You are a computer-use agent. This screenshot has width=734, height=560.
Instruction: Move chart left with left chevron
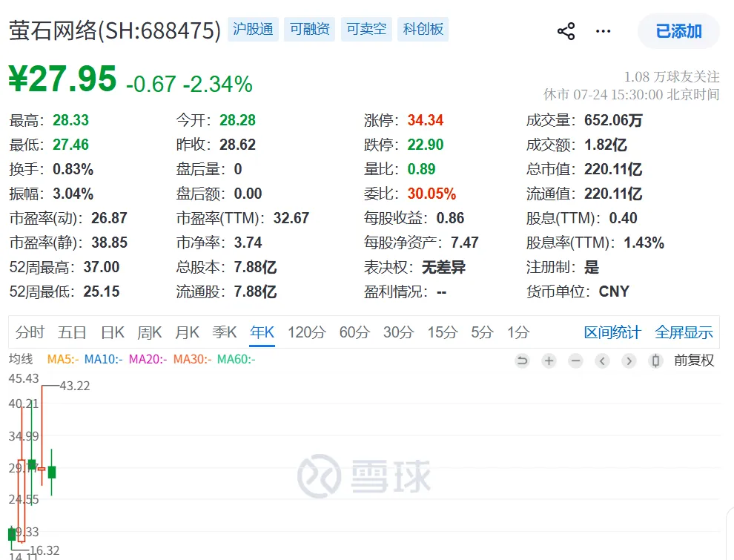click(603, 360)
